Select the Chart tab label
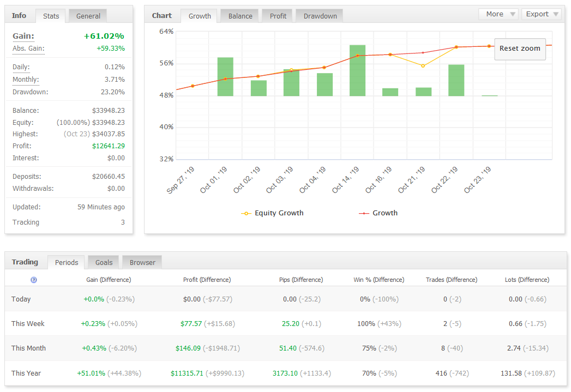Image resolution: width=571 pixels, height=392 pixels. [161, 16]
